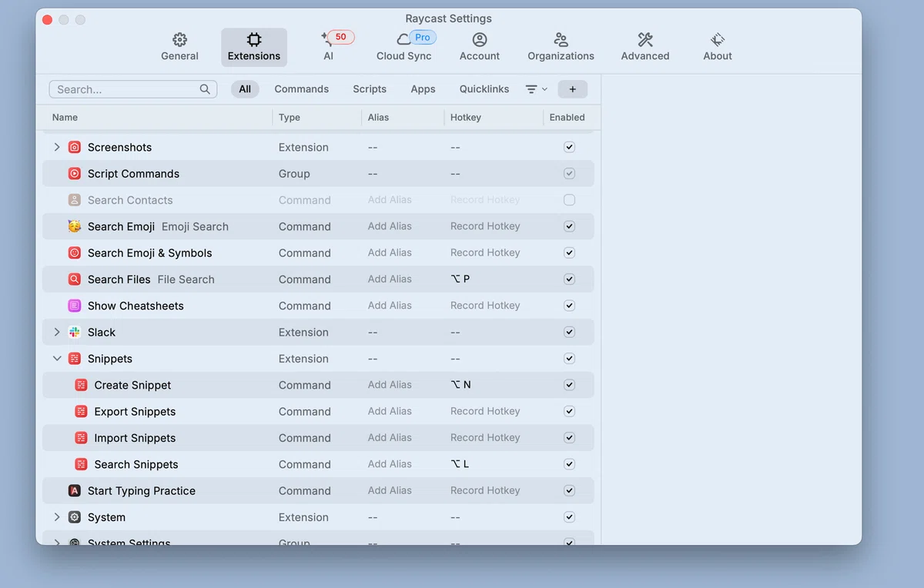Select the Import Snippets row
The image size is (924, 588).
pyautogui.click(x=318, y=438)
